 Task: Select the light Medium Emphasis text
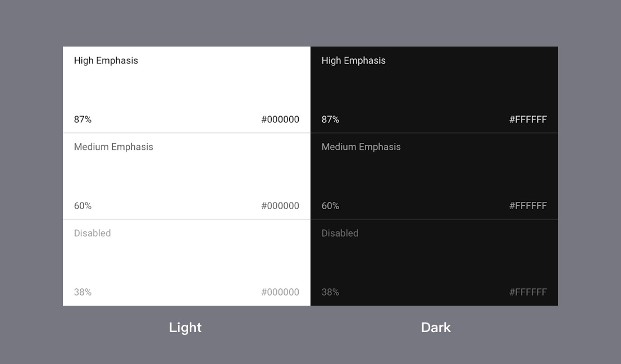pyautogui.click(x=113, y=147)
